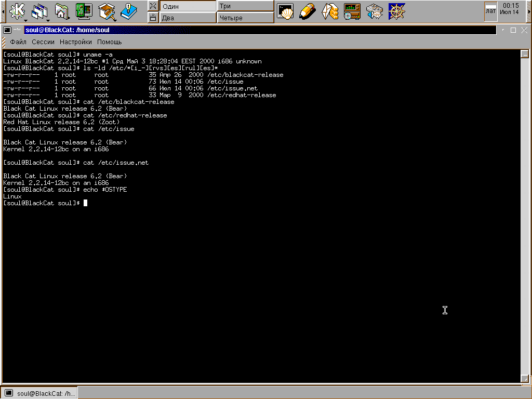The image size is (532, 399).
Task: Open the utilities toolbox panel icon
Action: click(x=107, y=11)
